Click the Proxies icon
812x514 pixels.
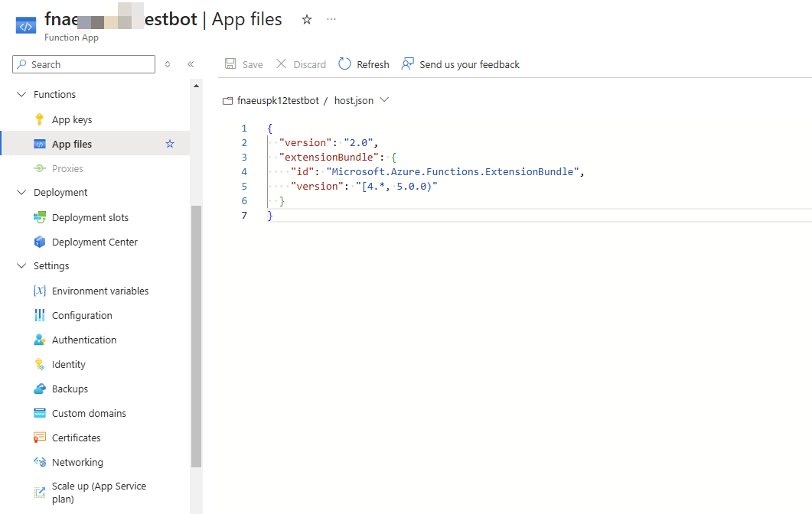[39, 168]
